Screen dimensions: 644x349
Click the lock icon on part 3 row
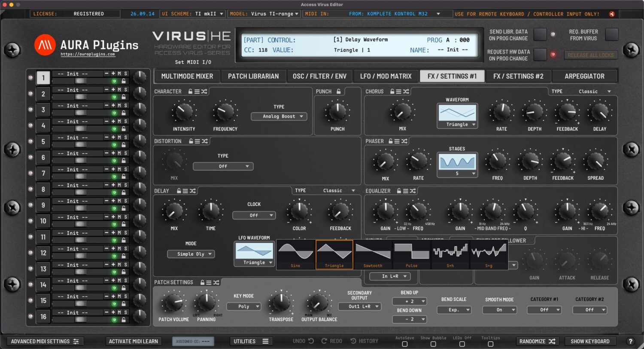(x=124, y=113)
